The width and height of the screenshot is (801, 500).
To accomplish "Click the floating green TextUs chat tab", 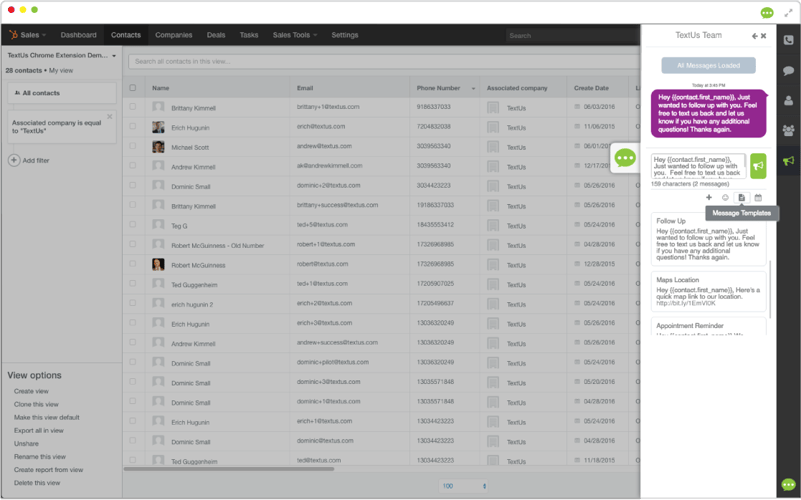I will (625, 158).
